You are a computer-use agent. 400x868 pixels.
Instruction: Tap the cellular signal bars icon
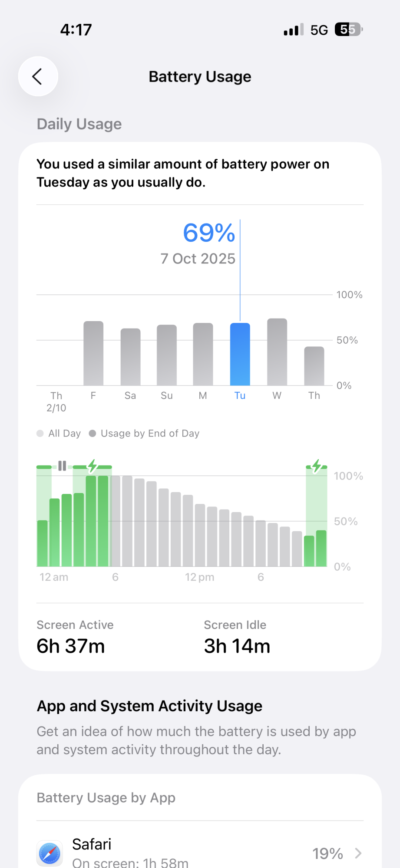click(293, 30)
